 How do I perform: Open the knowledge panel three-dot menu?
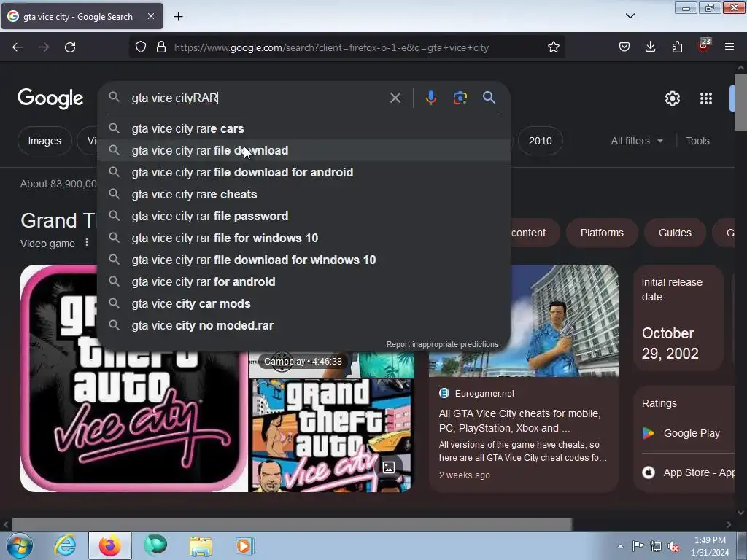tap(86, 243)
